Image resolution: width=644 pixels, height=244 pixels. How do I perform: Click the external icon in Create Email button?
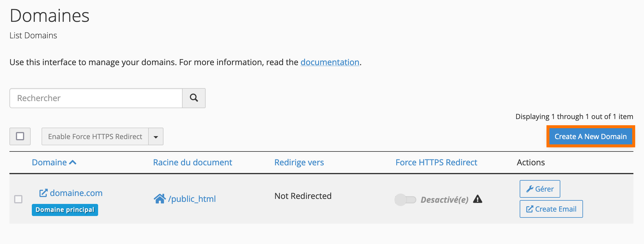click(530, 209)
